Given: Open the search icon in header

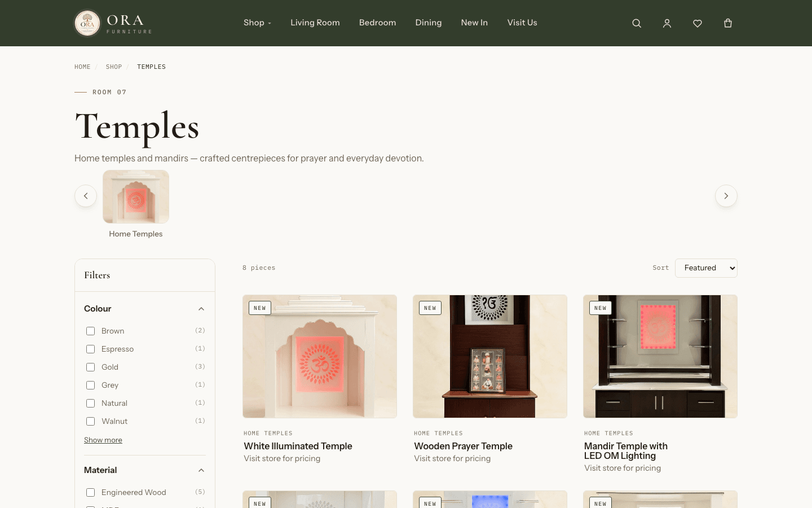Looking at the screenshot, I should tap(637, 23).
